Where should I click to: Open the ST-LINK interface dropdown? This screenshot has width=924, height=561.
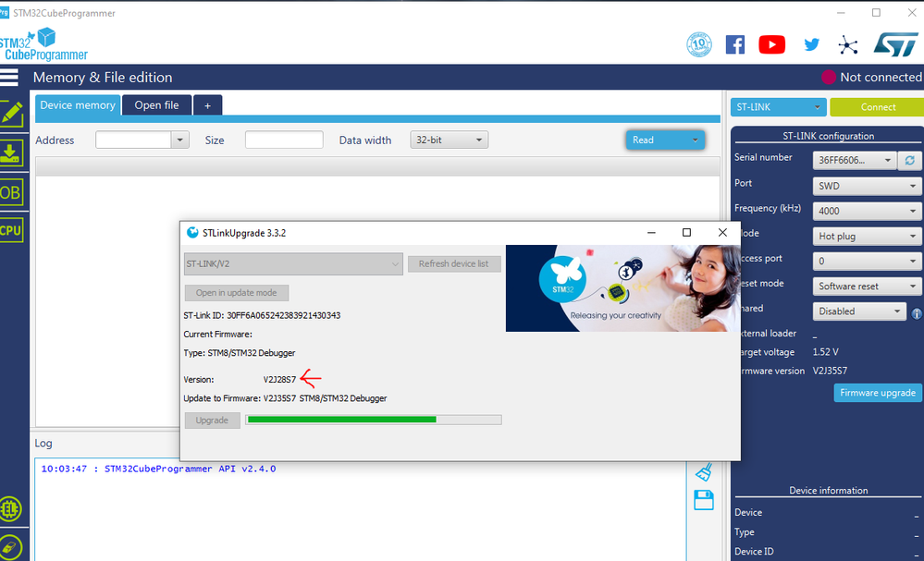click(x=778, y=107)
